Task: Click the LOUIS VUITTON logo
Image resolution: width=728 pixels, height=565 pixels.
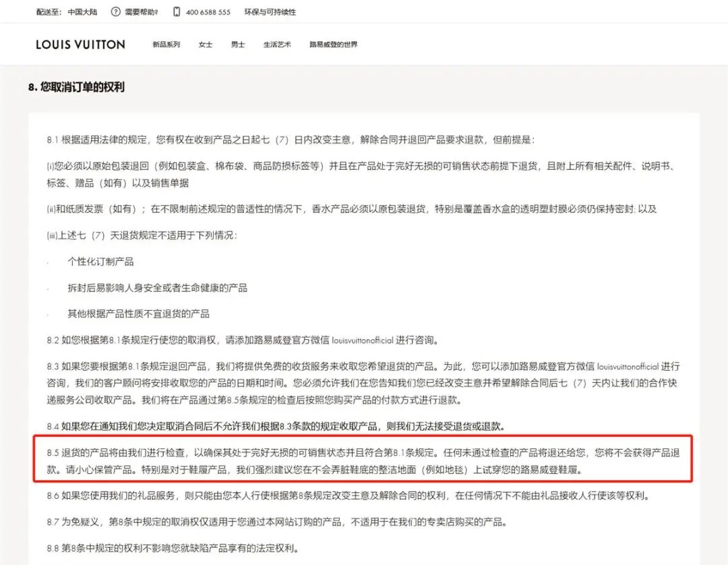Action: (x=80, y=44)
